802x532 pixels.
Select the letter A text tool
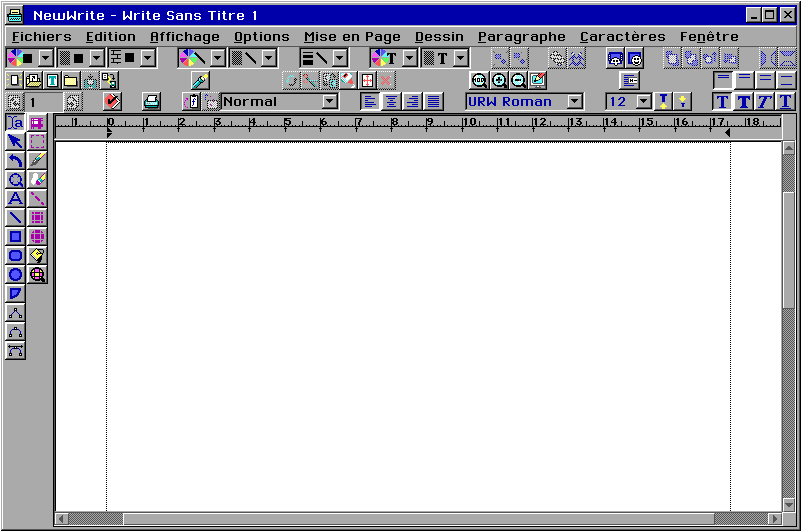click(x=15, y=198)
